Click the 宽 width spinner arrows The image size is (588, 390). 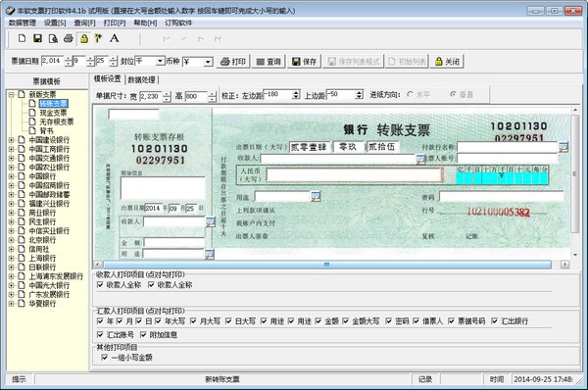pyautogui.click(x=167, y=97)
